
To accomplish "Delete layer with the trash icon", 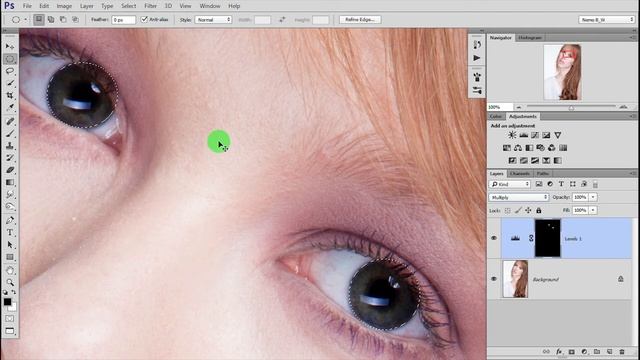I will point(622,352).
